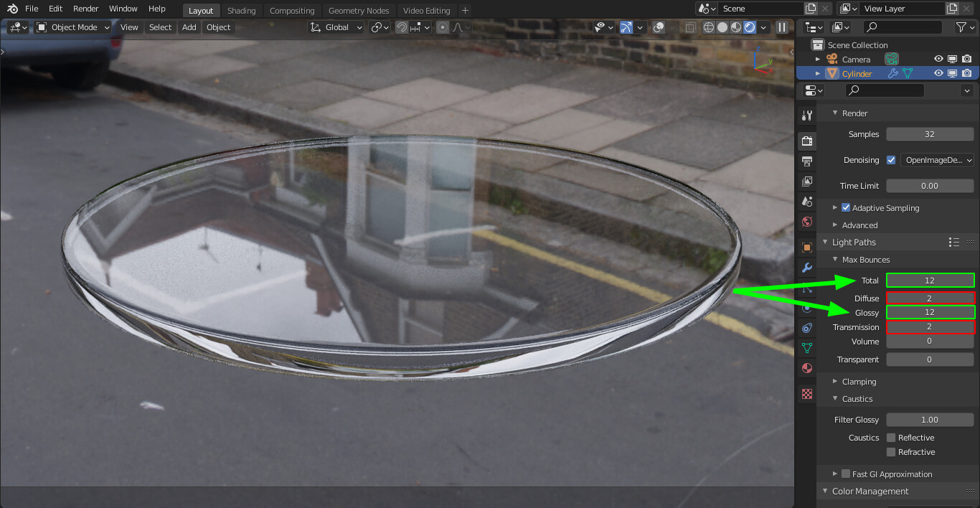Screen dimensions: 980x508
Task: Open the Modifier Properties wrench tab
Action: (806, 268)
